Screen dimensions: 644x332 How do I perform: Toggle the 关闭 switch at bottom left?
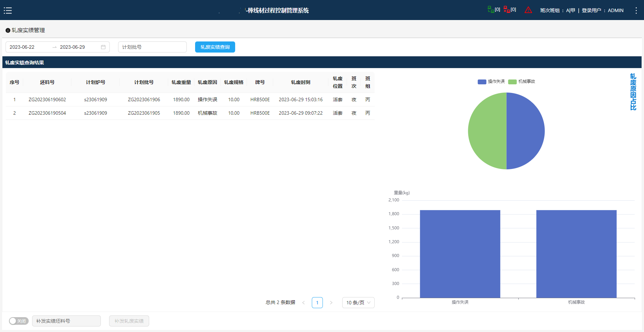coord(19,321)
